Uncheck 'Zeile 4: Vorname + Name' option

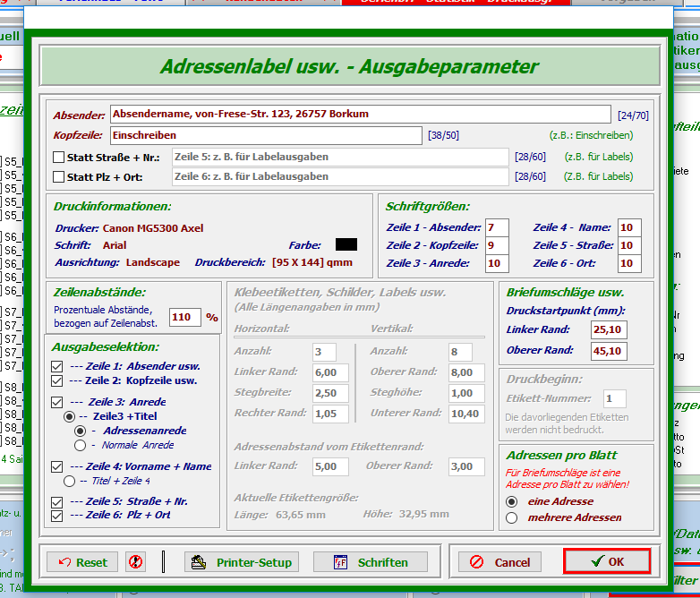click(57, 466)
